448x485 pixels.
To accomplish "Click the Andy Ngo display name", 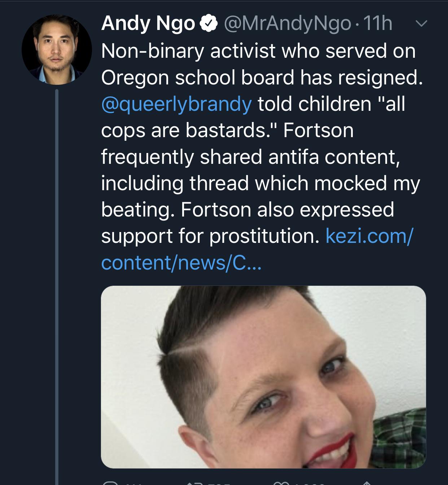I will tap(148, 24).
